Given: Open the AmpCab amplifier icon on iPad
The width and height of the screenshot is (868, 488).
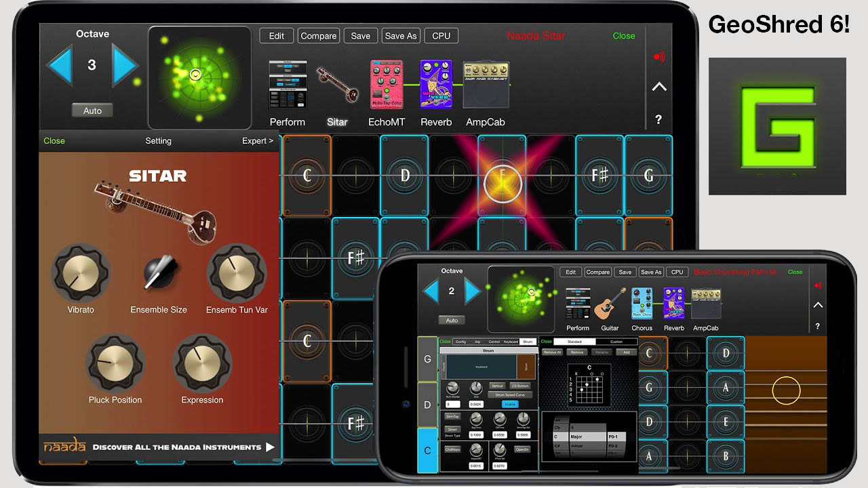Looking at the screenshot, I should coord(486,85).
